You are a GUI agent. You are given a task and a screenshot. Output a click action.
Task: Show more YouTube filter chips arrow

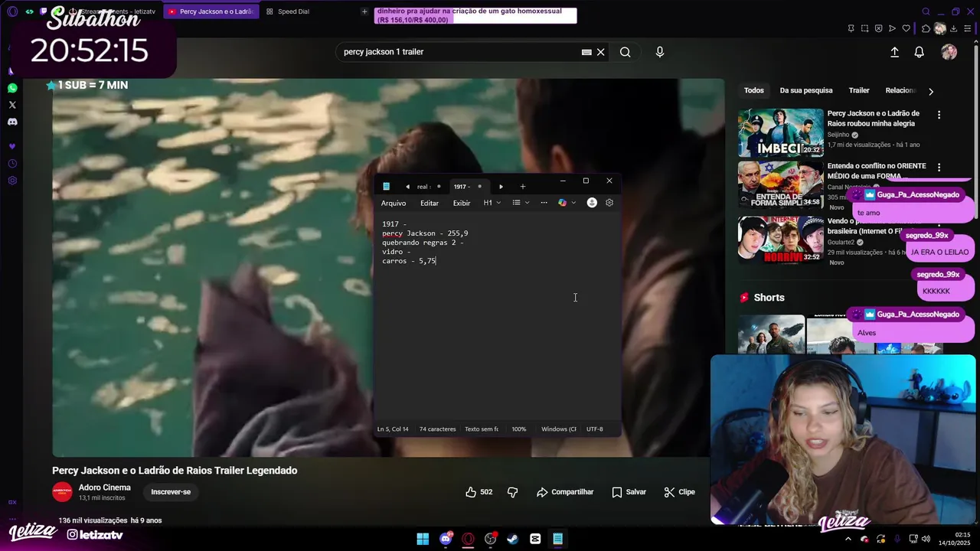tap(931, 91)
